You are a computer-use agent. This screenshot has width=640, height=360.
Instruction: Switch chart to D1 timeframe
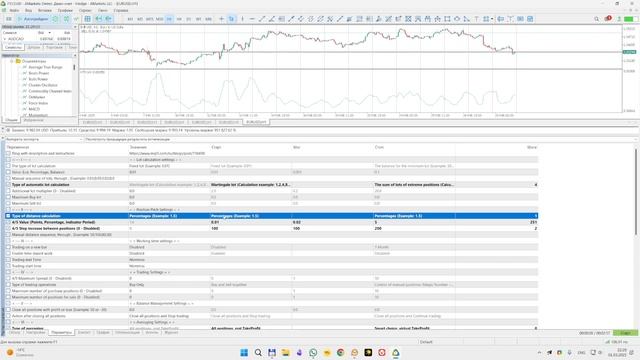[x=189, y=19]
